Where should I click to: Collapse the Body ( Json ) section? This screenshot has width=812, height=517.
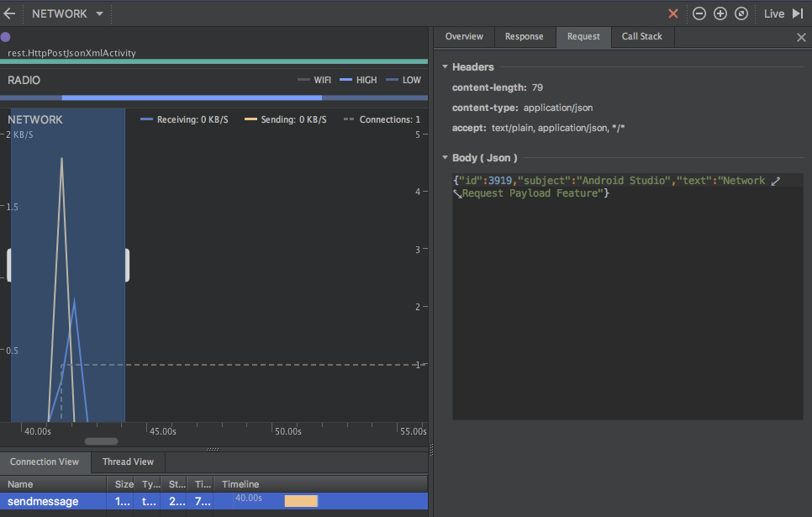coord(445,158)
